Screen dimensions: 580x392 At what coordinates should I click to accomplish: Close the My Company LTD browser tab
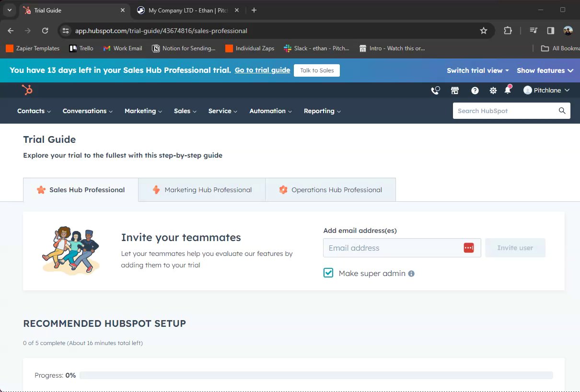pos(237,10)
